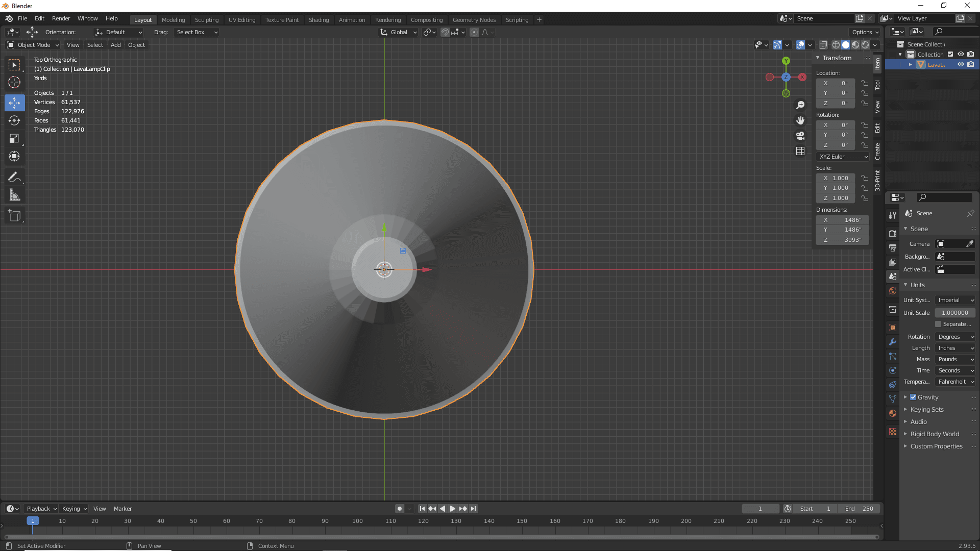The width and height of the screenshot is (980, 551).
Task: Click X Location input field
Action: pyautogui.click(x=837, y=83)
